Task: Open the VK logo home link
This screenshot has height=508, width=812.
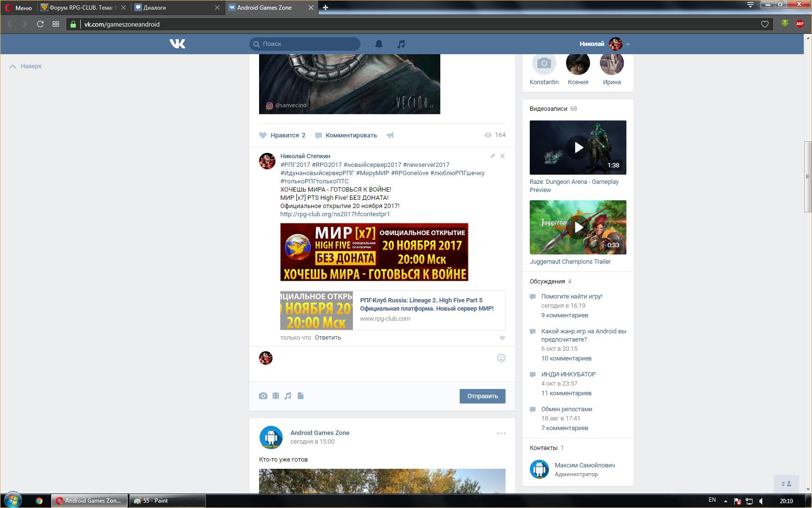Action: point(177,44)
